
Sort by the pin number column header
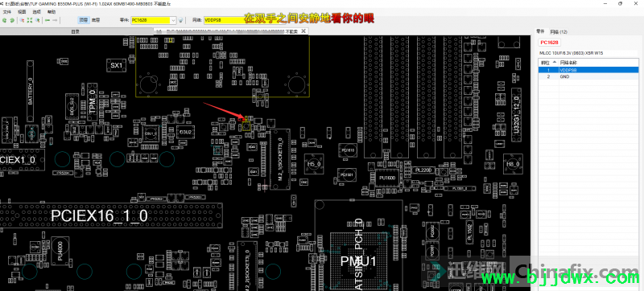pos(548,63)
